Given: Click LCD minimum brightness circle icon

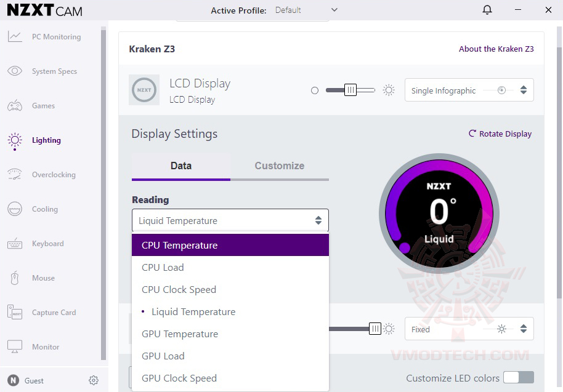Looking at the screenshot, I should (x=315, y=90).
